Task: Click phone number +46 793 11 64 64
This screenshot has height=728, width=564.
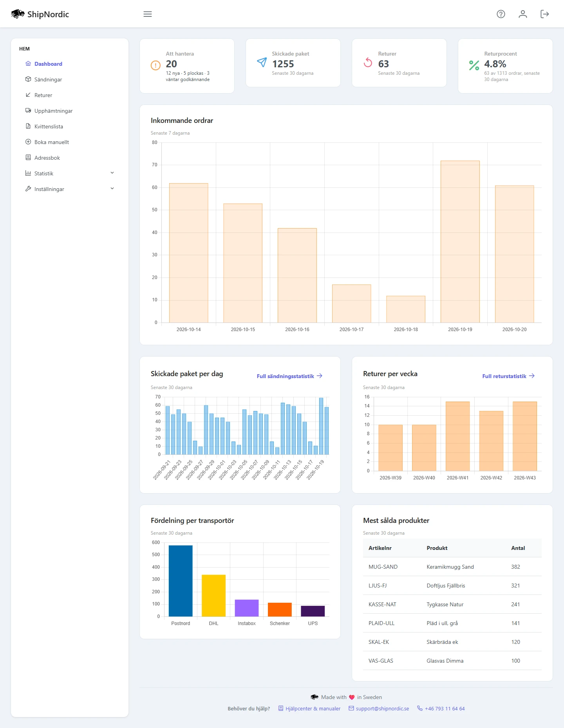Action: pyautogui.click(x=445, y=708)
